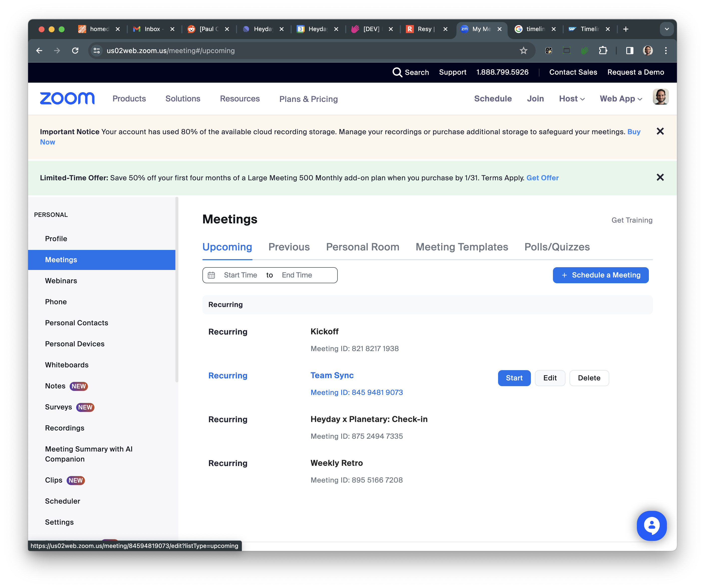Click Schedule a Meeting button
This screenshot has height=588, width=705.
600,275
